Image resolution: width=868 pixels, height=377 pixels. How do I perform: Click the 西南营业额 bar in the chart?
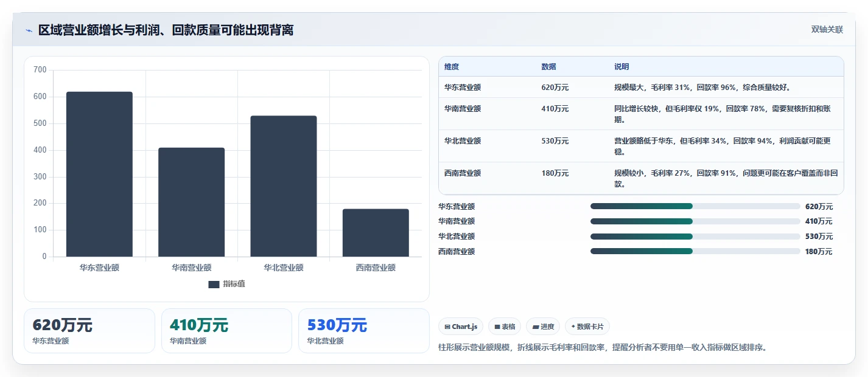376,233
